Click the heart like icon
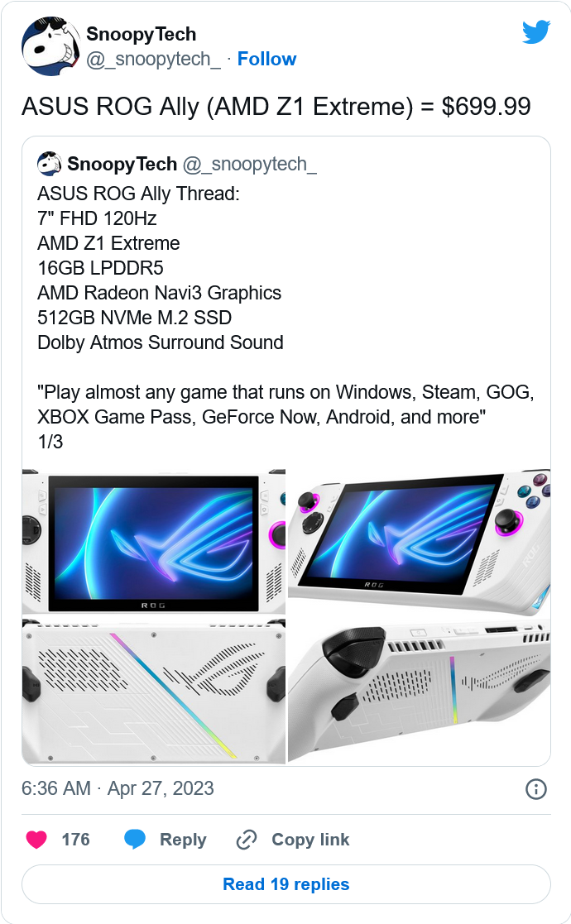 [x=36, y=839]
